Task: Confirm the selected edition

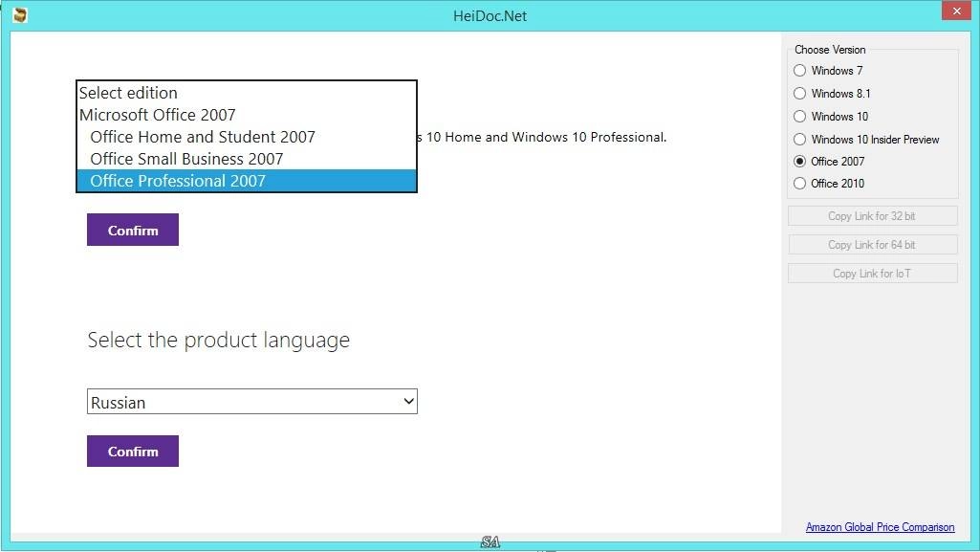Action: [x=133, y=230]
